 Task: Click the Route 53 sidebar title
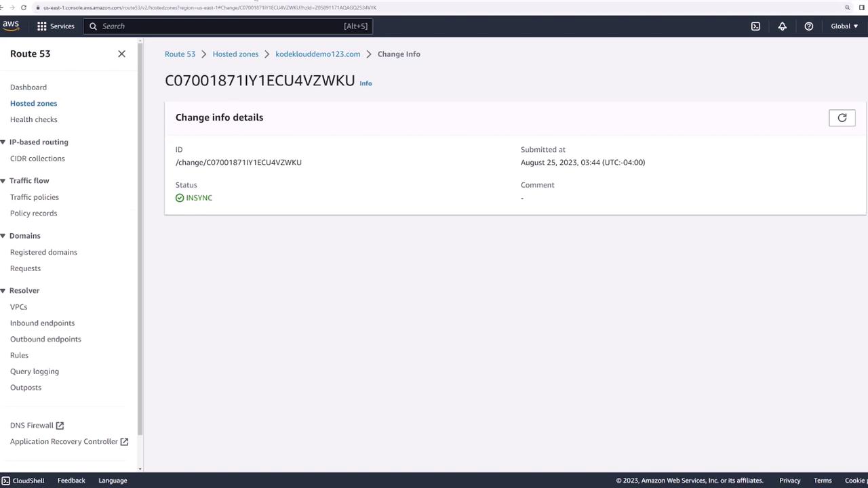pos(31,54)
